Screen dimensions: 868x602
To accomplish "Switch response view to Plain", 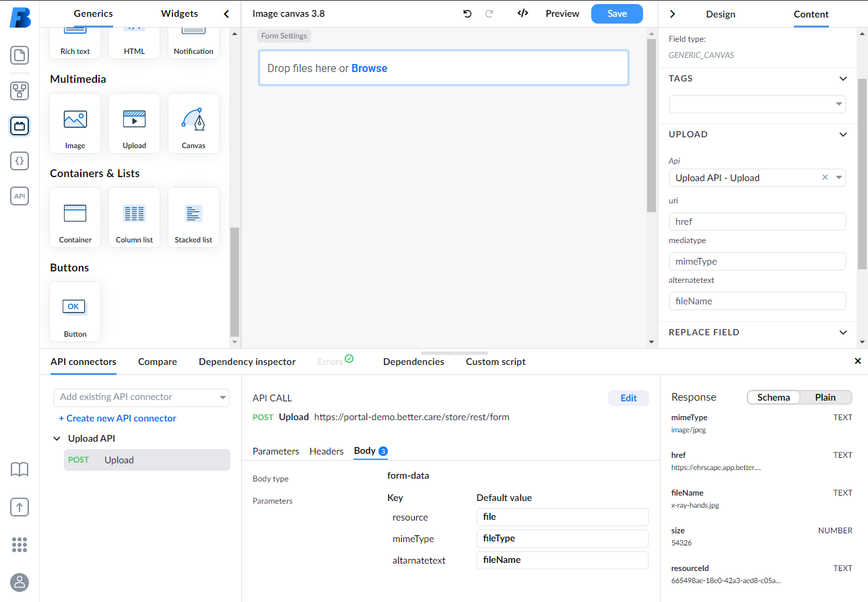I will [x=826, y=397].
